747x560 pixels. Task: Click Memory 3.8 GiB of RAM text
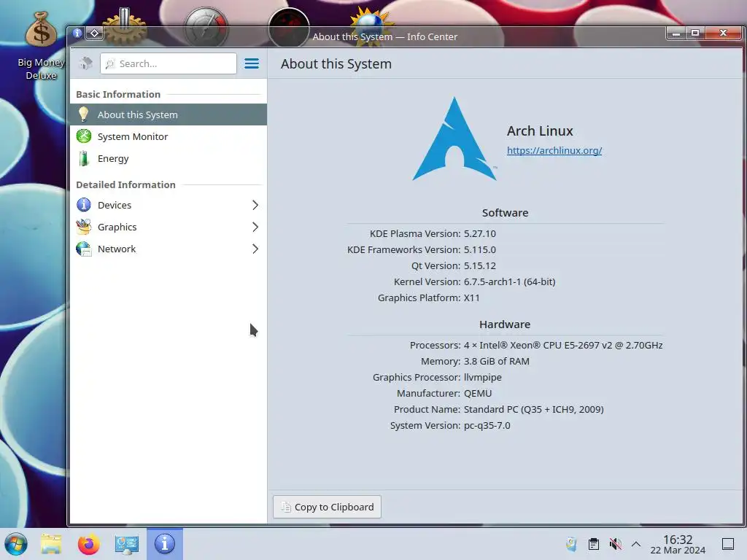[496, 362]
